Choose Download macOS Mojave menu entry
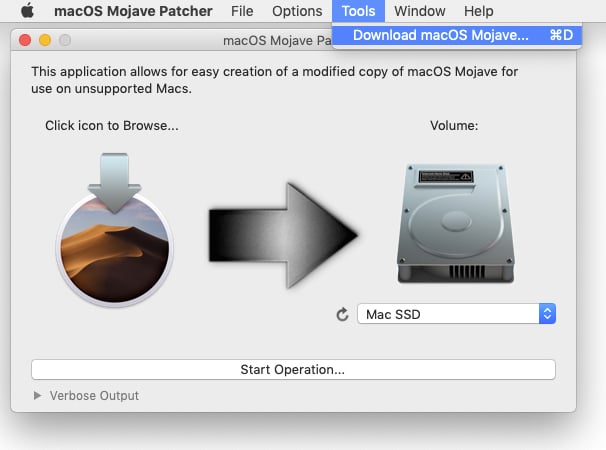The width and height of the screenshot is (606, 450). point(457,35)
